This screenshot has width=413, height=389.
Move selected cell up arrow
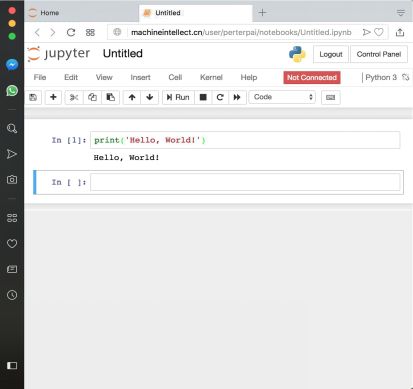point(132,97)
